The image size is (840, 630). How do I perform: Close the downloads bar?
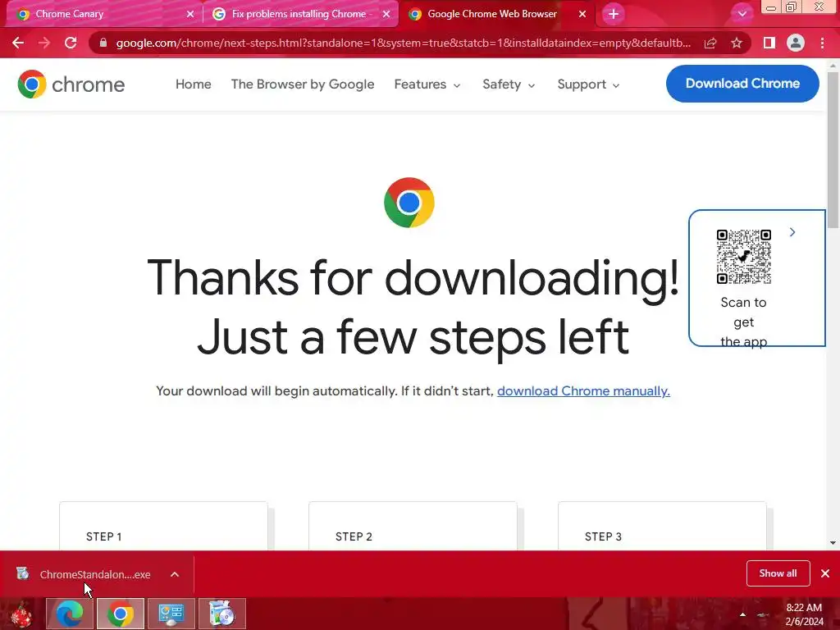tap(825, 573)
